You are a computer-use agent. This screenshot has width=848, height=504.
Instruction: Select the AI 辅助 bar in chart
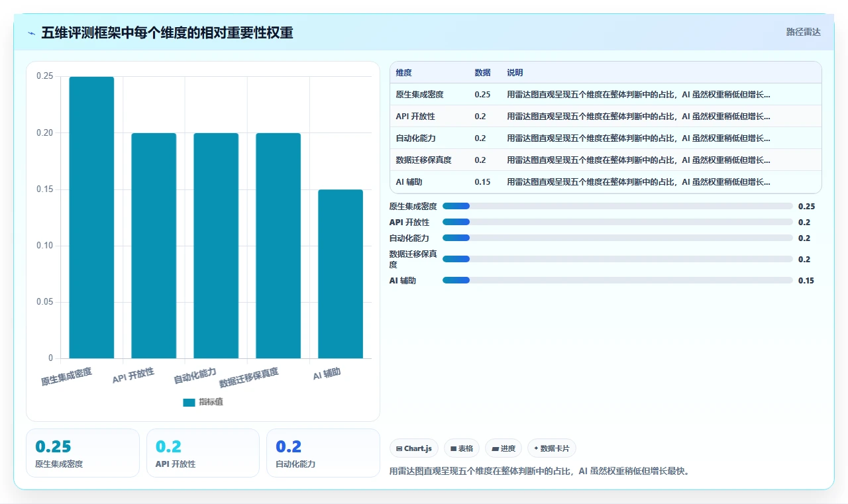coord(341,274)
